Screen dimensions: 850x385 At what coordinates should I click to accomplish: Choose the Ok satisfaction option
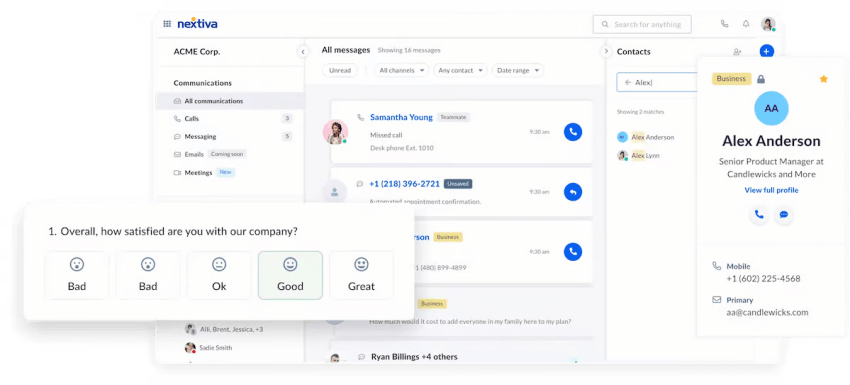pyautogui.click(x=219, y=275)
